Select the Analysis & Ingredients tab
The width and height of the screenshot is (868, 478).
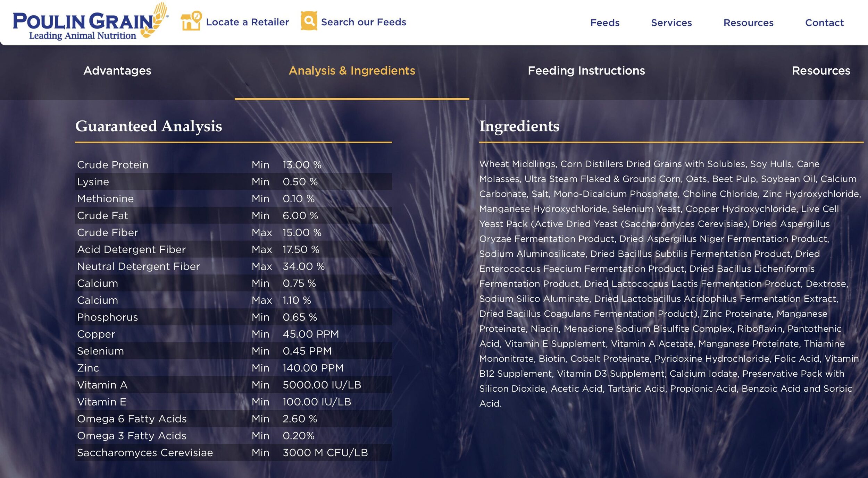click(352, 71)
